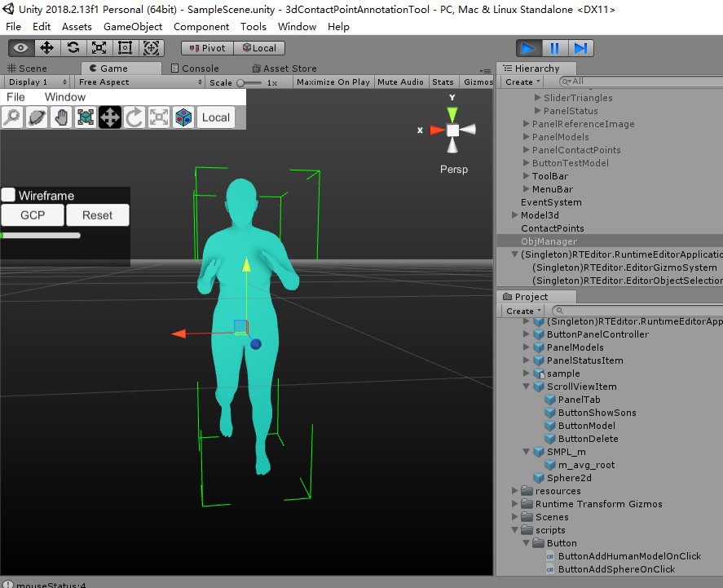
Task: Click the status bar warning icon
Action: (x=8, y=584)
